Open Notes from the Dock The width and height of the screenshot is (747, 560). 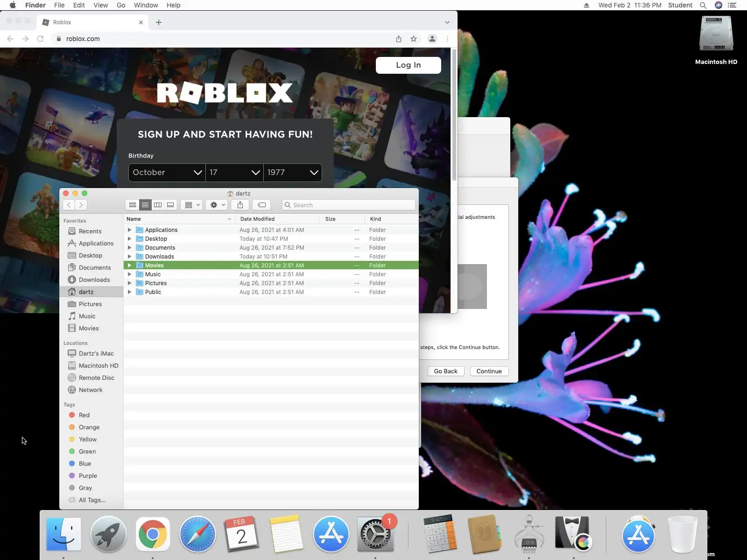[x=286, y=534]
